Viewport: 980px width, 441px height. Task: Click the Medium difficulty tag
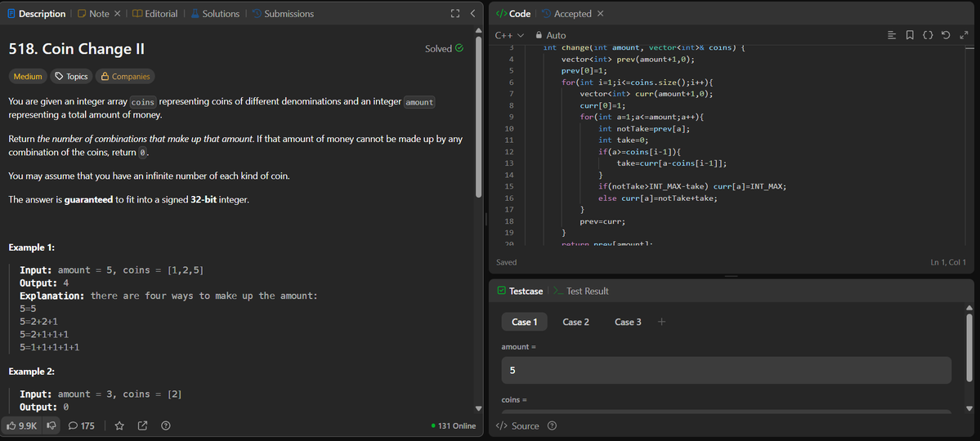pyautogui.click(x=28, y=76)
